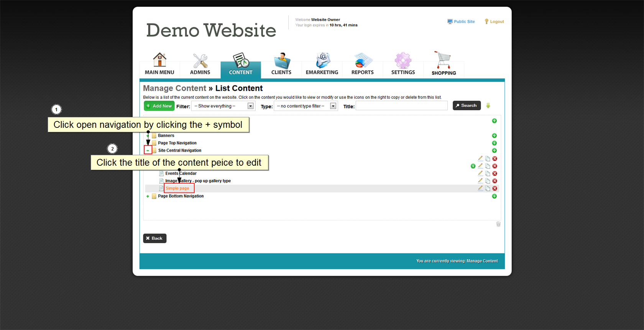Image resolution: width=644 pixels, height=330 pixels.
Task: Open the Filter 'Show everything' dropdown
Action: [223, 106]
